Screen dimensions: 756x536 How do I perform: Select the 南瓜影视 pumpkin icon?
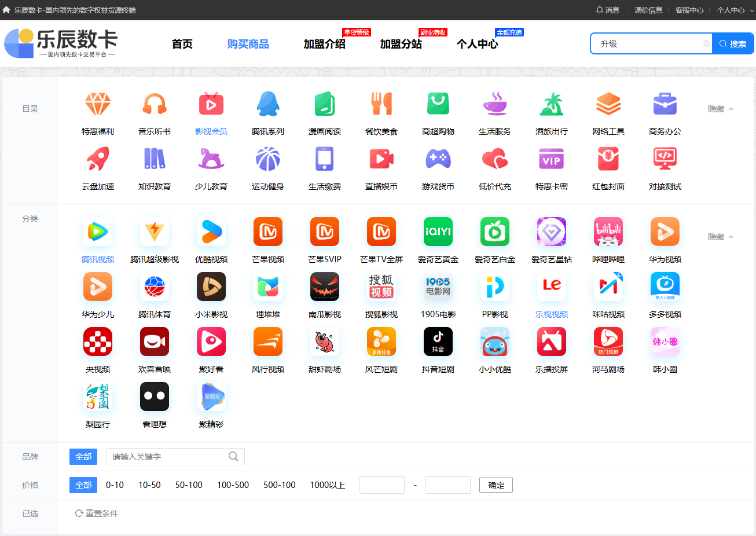pos(325,287)
